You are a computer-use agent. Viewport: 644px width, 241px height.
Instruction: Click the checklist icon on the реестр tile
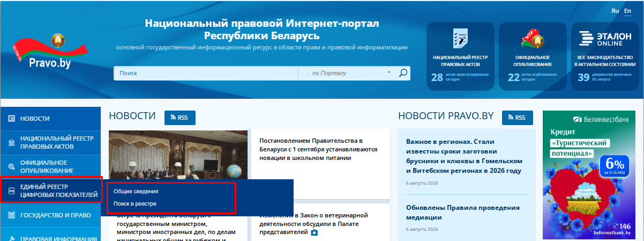tap(460, 39)
